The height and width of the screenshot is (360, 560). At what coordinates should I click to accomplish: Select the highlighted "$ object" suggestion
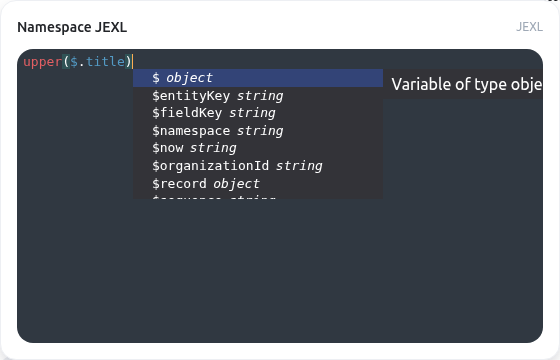click(258, 78)
